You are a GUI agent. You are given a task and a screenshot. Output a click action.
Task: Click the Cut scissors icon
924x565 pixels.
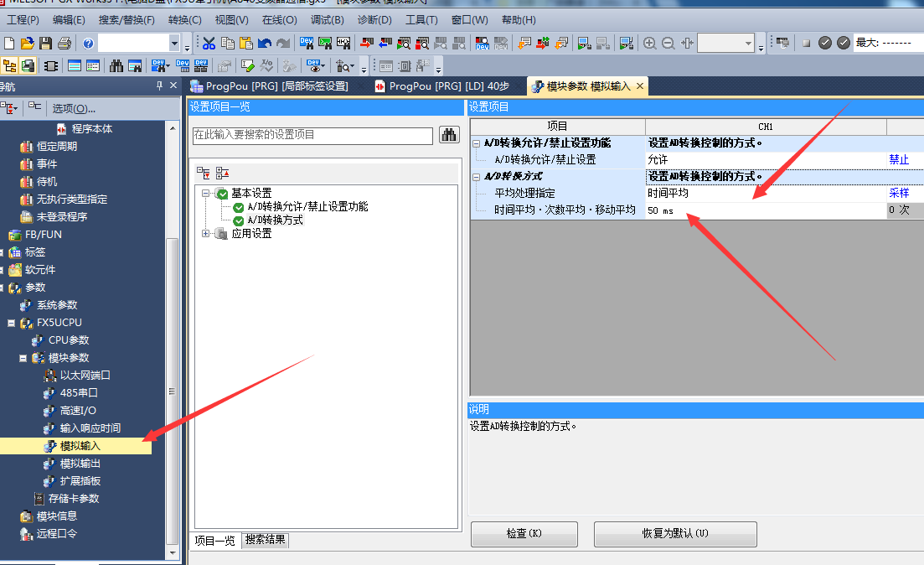209,43
